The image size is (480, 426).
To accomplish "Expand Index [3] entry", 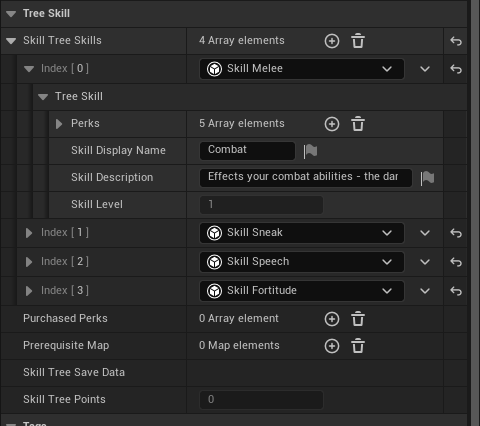I will pos(29,291).
